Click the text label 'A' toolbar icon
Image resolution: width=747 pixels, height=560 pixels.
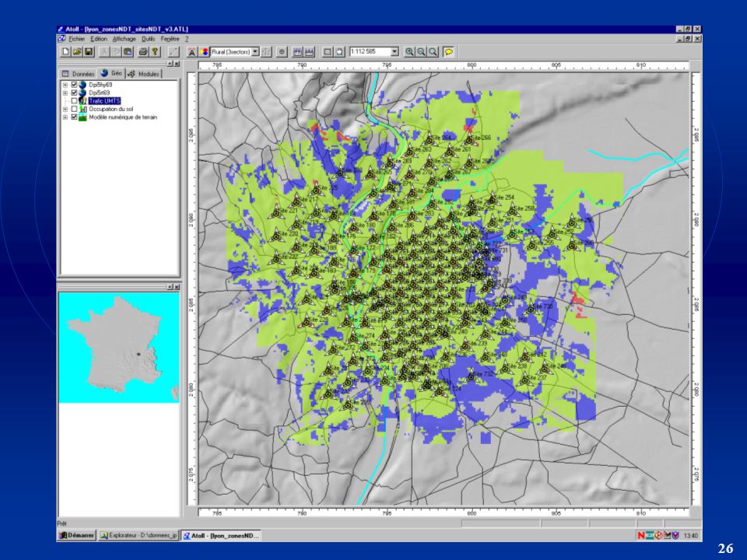click(x=192, y=51)
